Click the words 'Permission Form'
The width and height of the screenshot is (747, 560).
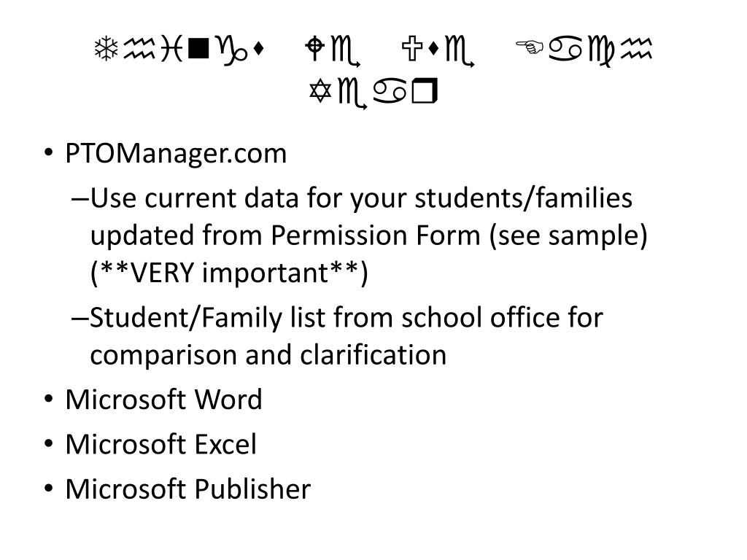coord(376,236)
